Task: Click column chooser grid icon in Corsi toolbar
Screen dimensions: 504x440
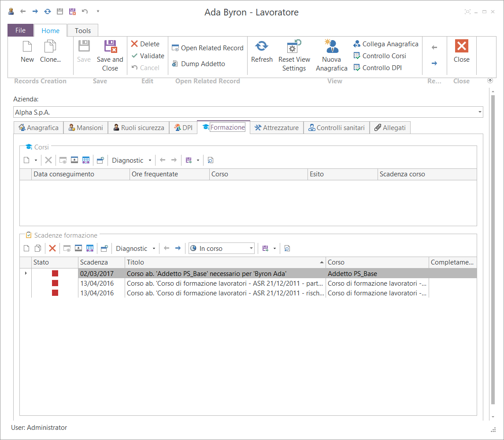Action: 86,160
